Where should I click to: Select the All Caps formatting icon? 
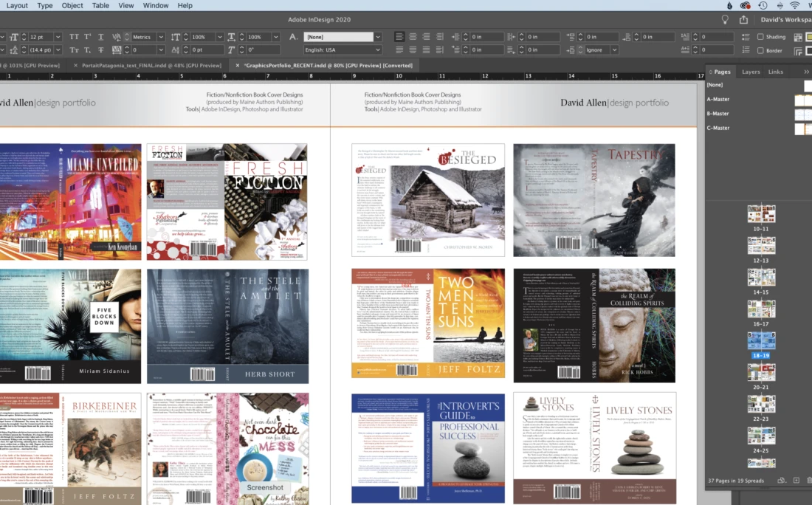[73, 37]
